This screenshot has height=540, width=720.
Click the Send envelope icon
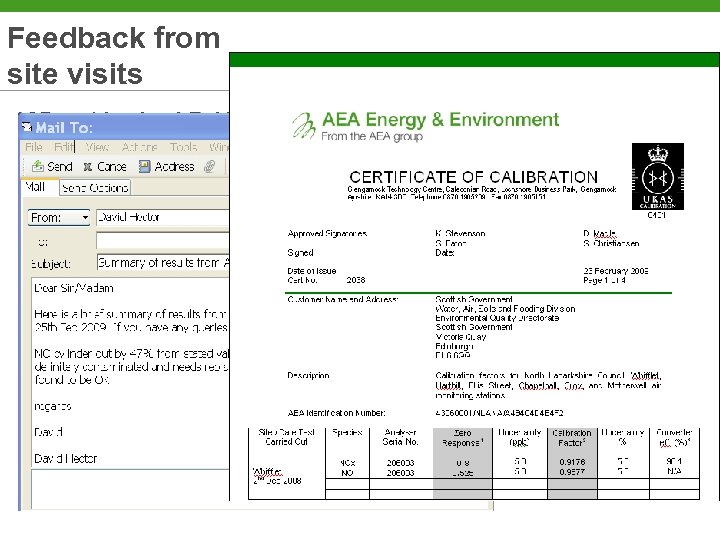click(x=37, y=166)
